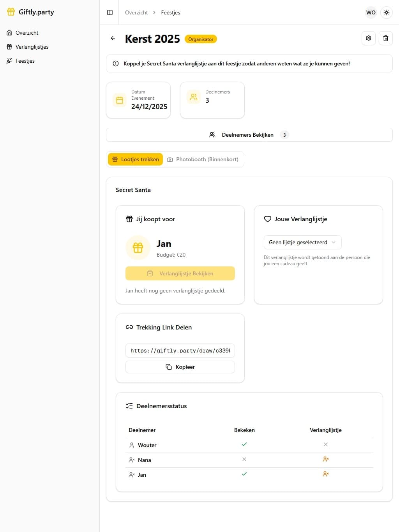Go to Feestjes in sidebar
Image resolution: width=399 pixels, height=532 pixels.
click(25, 61)
